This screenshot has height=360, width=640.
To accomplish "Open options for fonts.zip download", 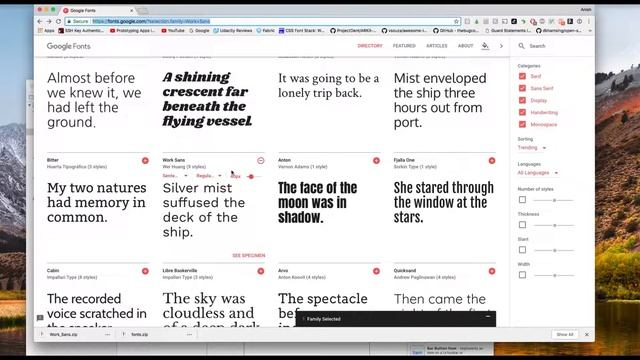I will coord(189,334).
